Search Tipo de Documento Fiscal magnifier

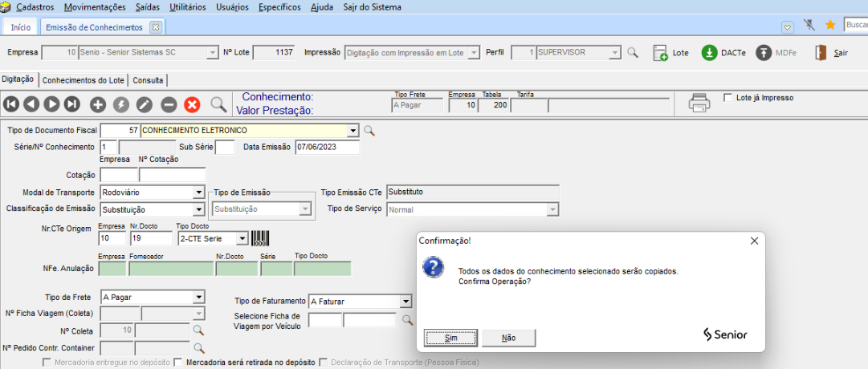coord(369,131)
